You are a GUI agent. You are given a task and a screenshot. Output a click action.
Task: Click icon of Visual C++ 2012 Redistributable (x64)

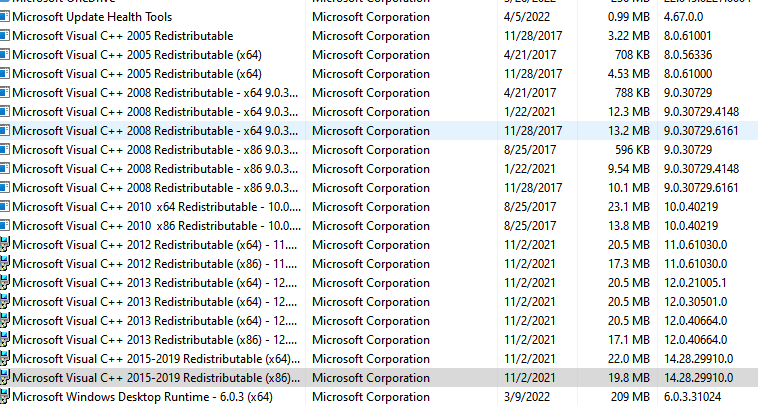click(x=4, y=245)
